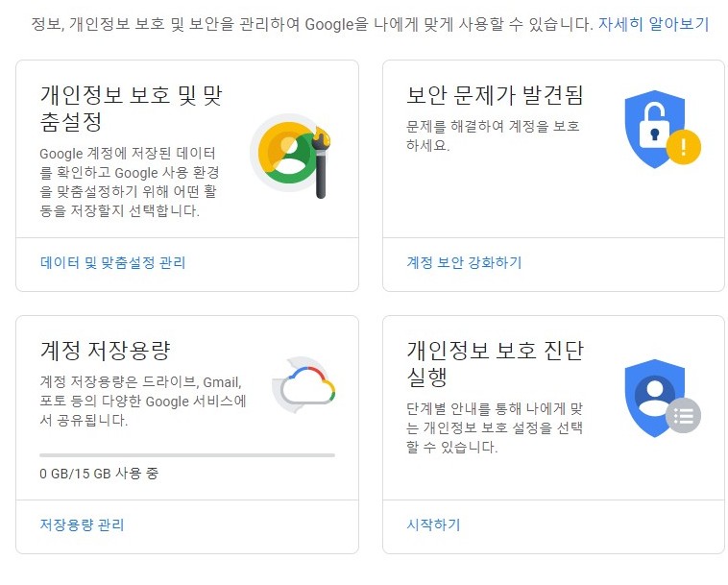The image size is (728, 585).
Task: Click the Google 계정에 저장된 데이터 description
Action: (x=130, y=182)
